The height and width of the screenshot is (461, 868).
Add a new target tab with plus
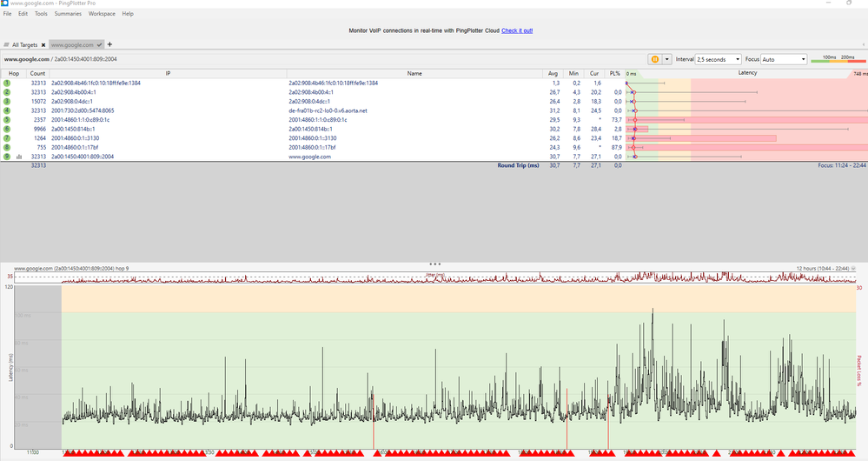[x=109, y=44]
